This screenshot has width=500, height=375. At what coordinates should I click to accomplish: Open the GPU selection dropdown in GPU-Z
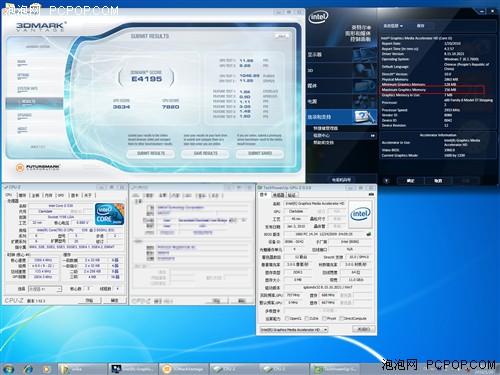point(294,329)
